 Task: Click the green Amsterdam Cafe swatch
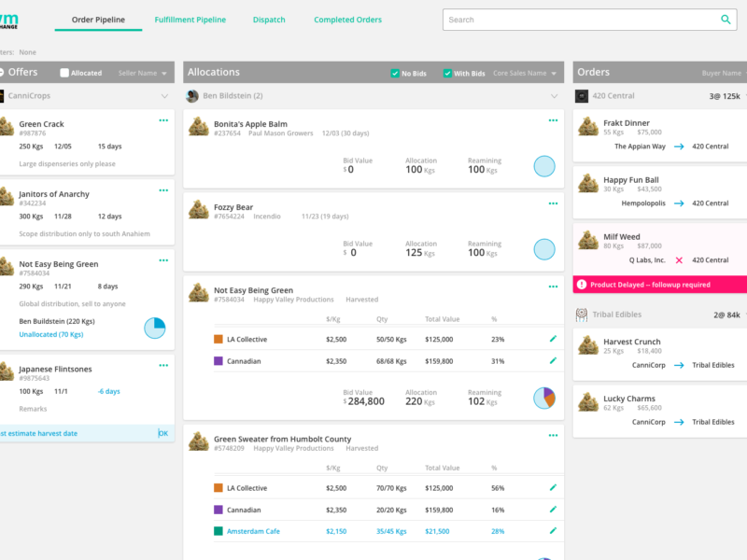click(218, 531)
